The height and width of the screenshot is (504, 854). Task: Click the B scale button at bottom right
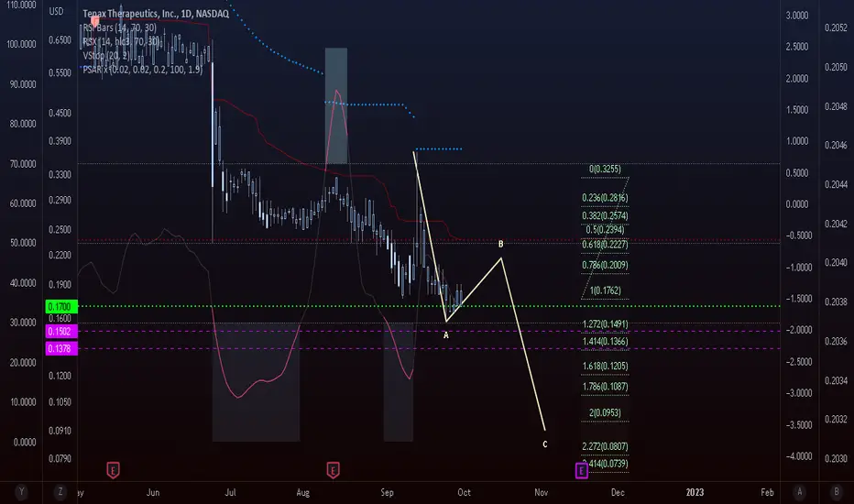click(836, 492)
